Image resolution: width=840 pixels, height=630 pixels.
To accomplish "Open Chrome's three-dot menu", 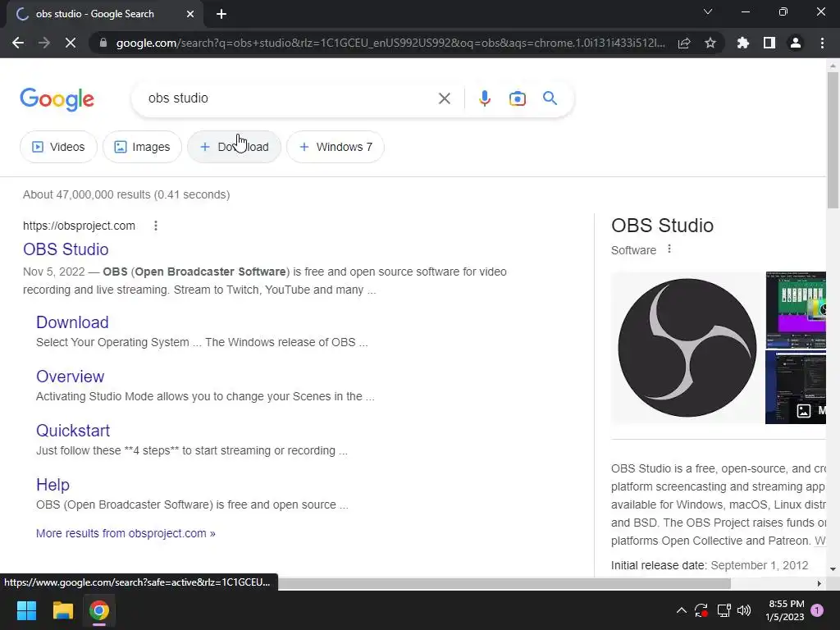I will click(822, 43).
